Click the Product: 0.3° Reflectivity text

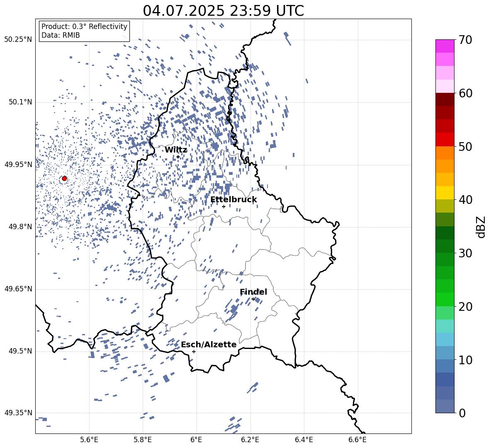pyautogui.click(x=84, y=27)
